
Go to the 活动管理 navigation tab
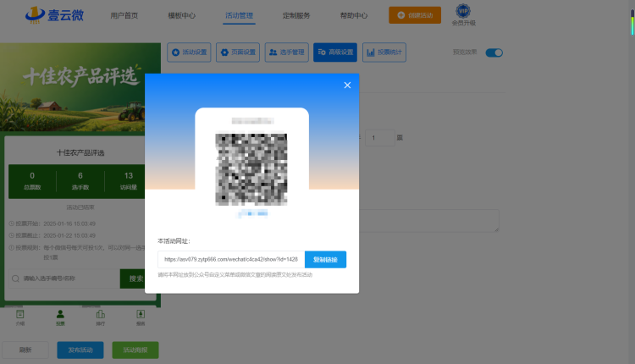[239, 15]
